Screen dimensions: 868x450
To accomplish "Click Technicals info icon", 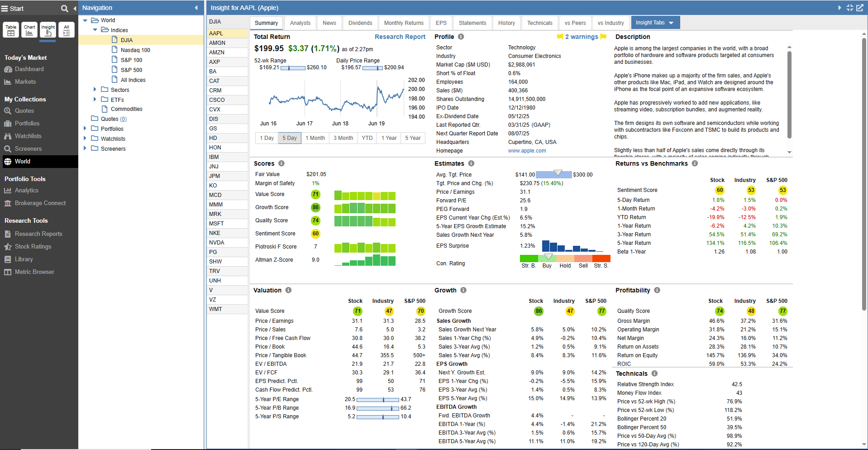I will [654, 373].
